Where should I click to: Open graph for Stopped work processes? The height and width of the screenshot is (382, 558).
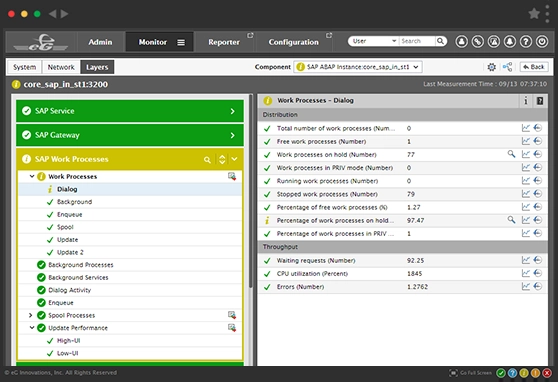[526, 194]
